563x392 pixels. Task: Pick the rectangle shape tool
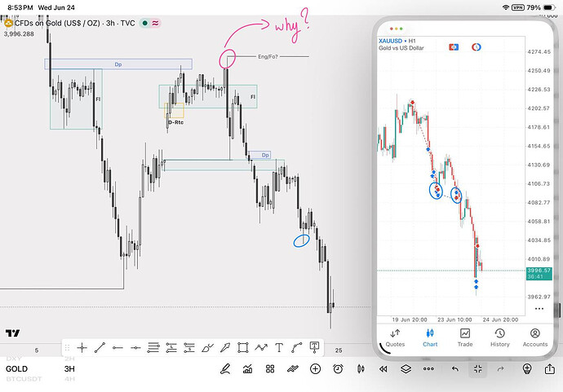(243, 347)
